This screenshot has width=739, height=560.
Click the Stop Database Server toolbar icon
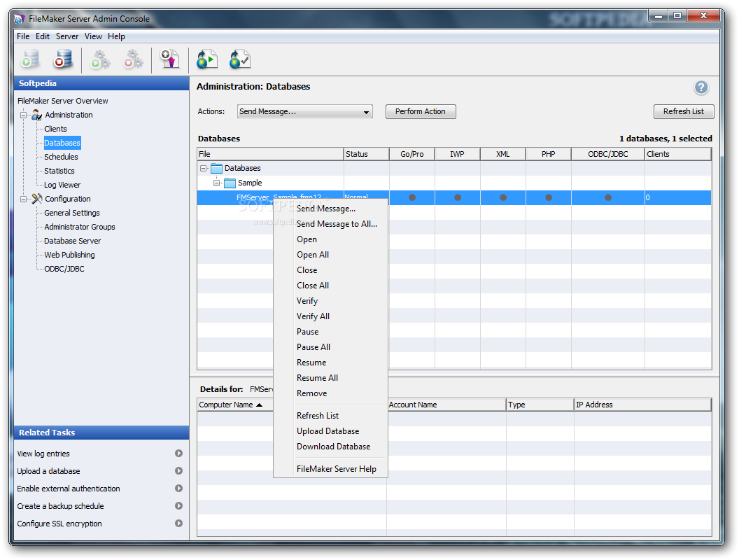click(63, 60)
